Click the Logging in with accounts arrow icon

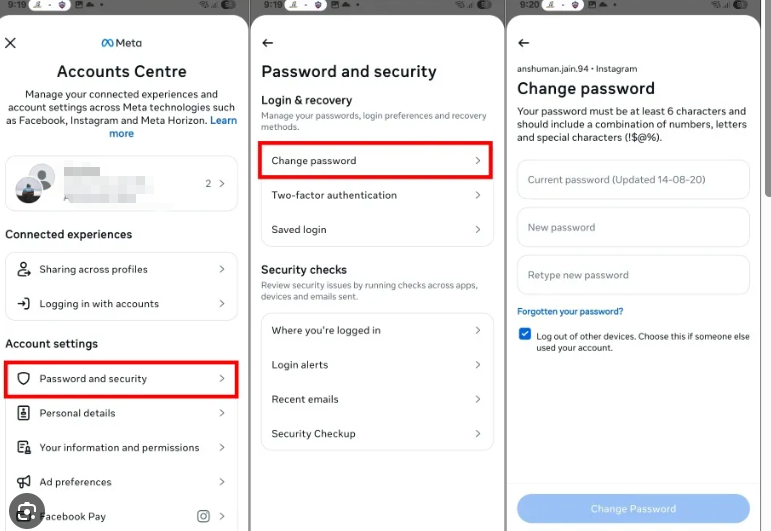(24, 304)
